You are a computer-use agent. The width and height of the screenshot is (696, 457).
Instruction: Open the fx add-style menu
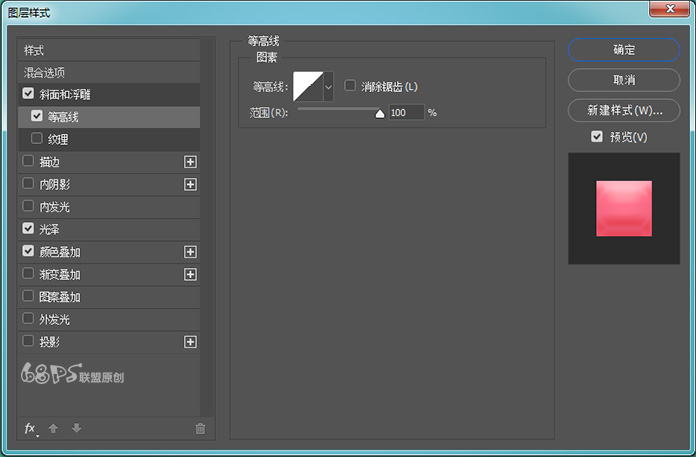coord(30,428)
